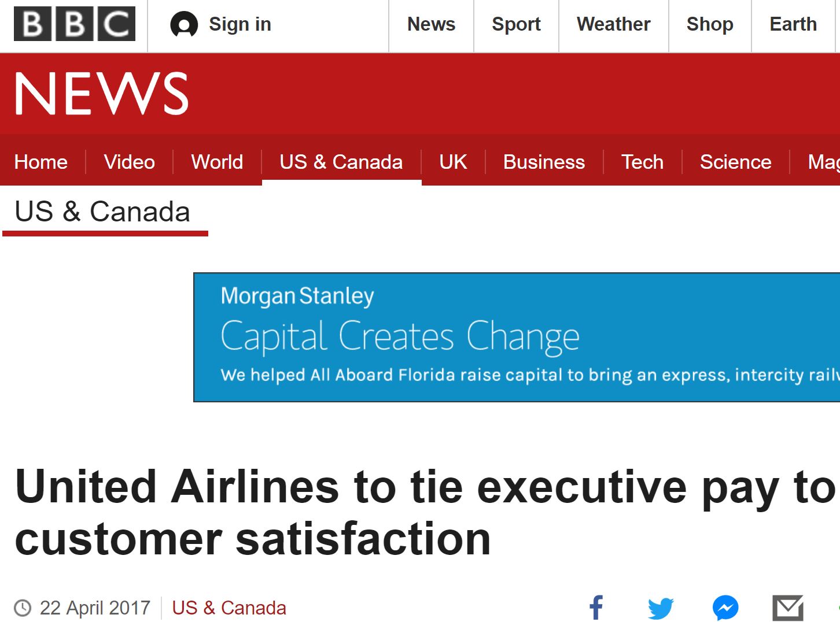Open the World news tab
The image size is (840, 622).
click(x=217, y=162)
